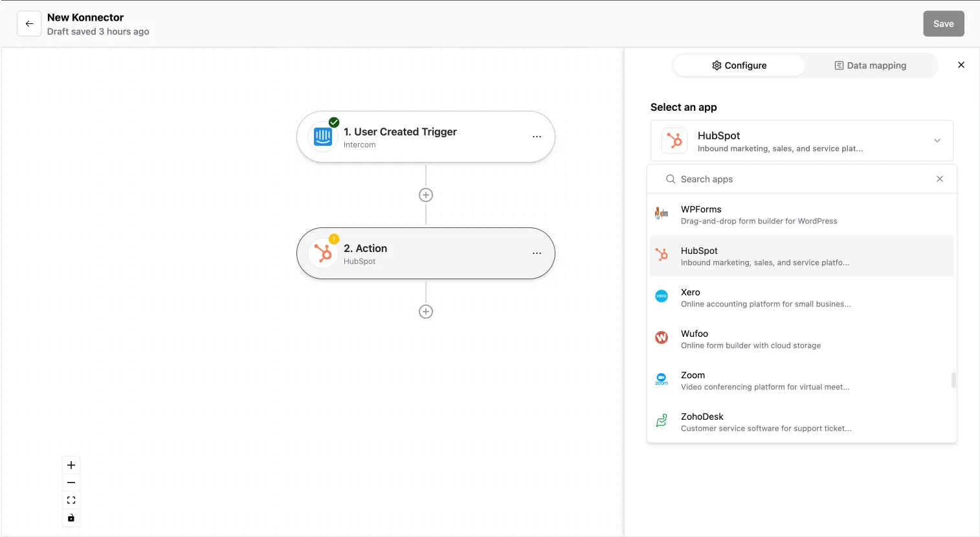Viewport: 980px width, 537px height.
Task: Click the HubSpot logo in selected app
Action: tap(674, 141)
